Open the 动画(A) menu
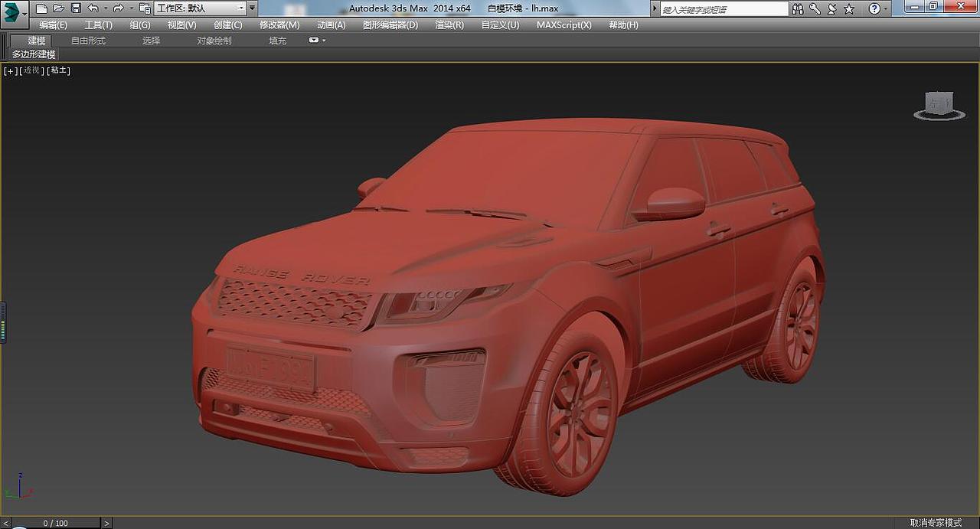 click(x=331, y=24)
